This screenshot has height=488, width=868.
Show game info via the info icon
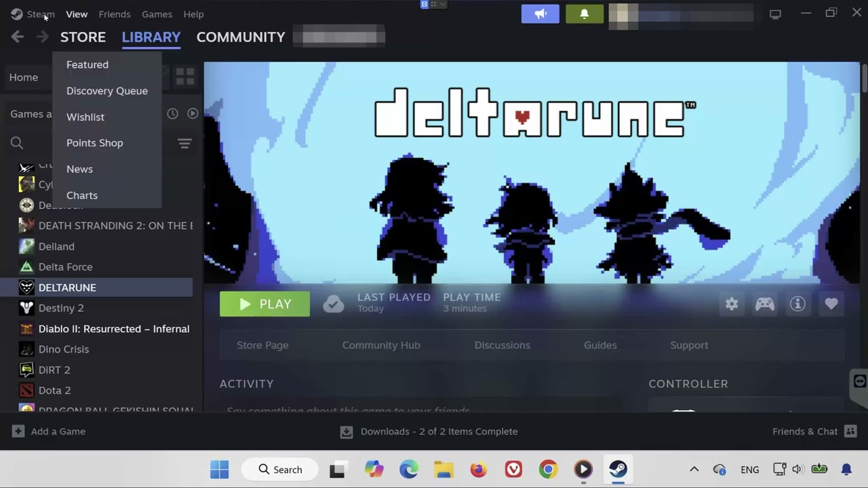pos(798,304)
